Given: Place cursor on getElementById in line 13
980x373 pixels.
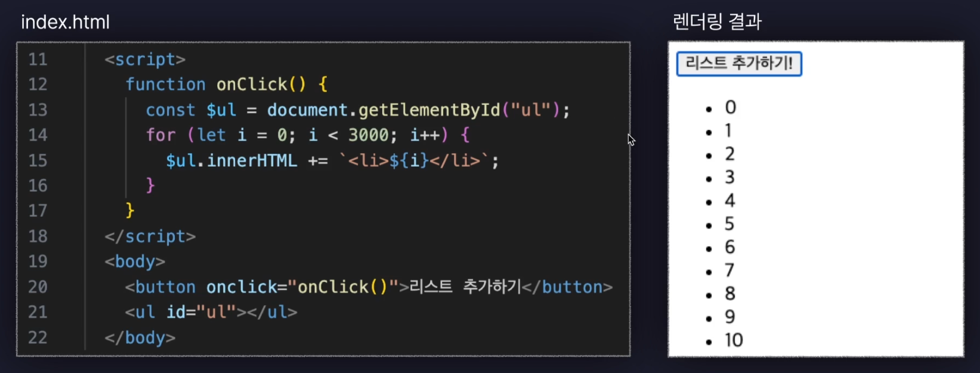Looking at the screenshot, I should [429, 110].
